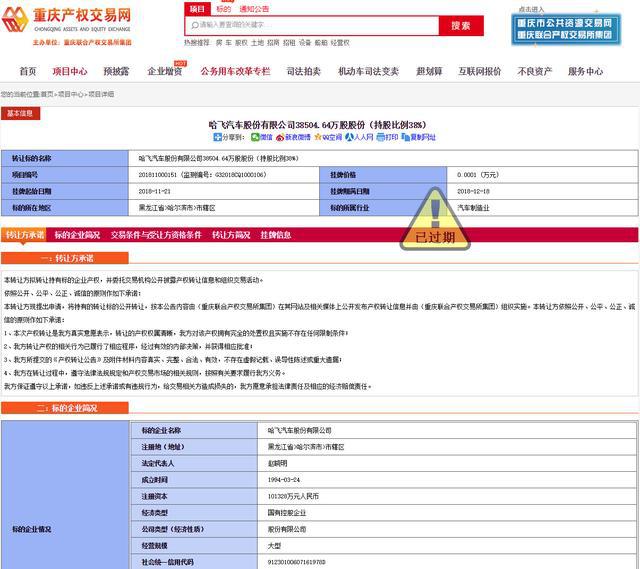The width and height of the screenshot is (640, 569).
Task: Click economic type 国有控股企业
Action: [x=287, y=513]
